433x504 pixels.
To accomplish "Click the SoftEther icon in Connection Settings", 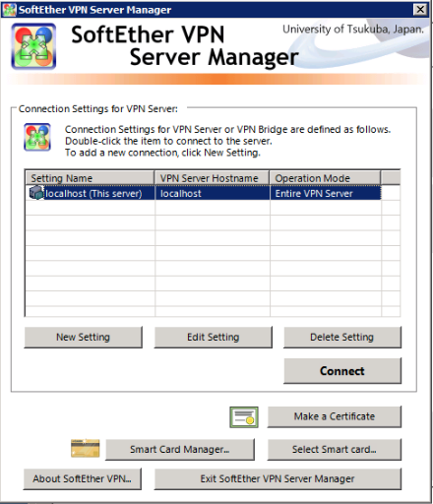I will click(37, 137).
